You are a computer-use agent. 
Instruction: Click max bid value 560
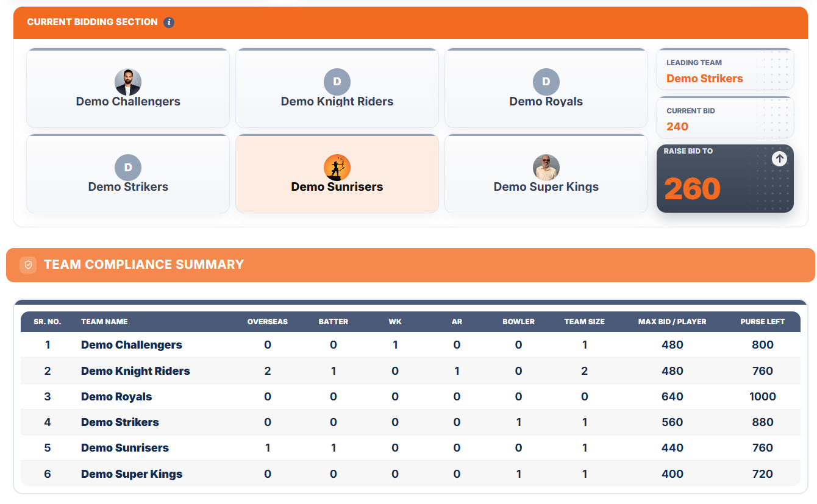pyautogui.click(x=673, y=422)
